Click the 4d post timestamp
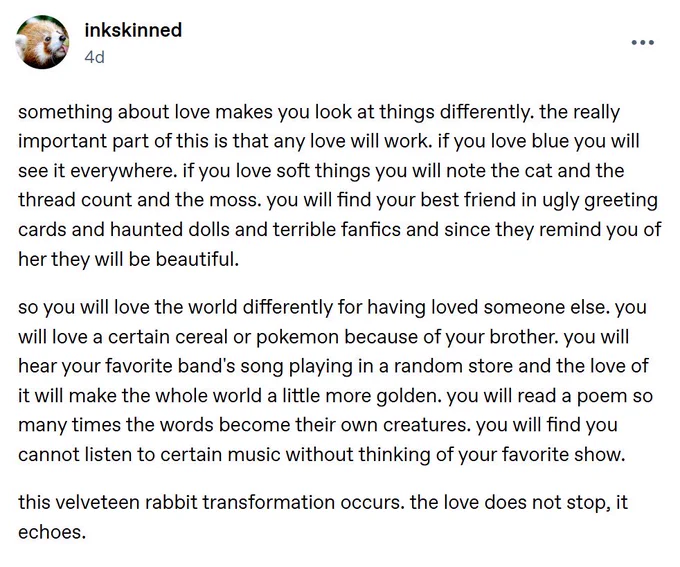 (95, 57)
